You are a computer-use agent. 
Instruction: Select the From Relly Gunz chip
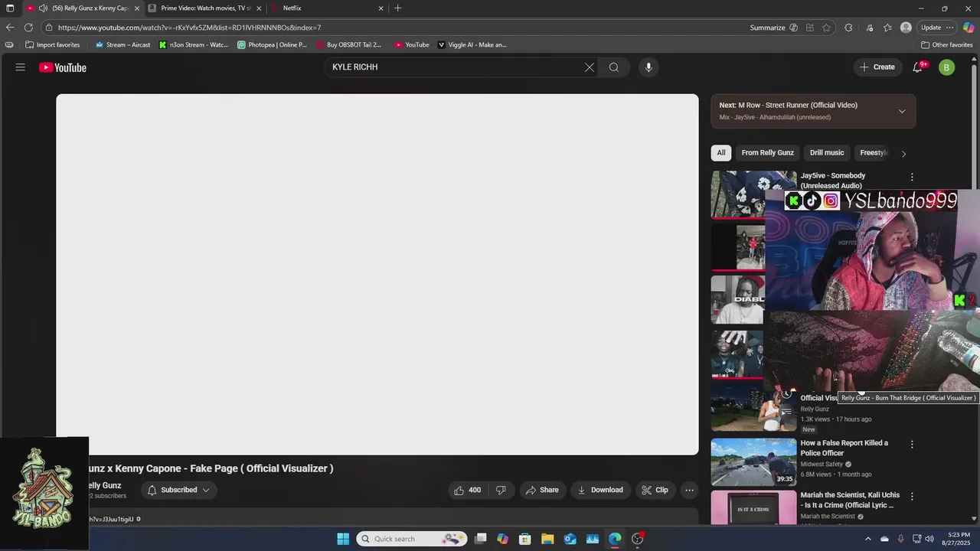(x=768, y=152)
